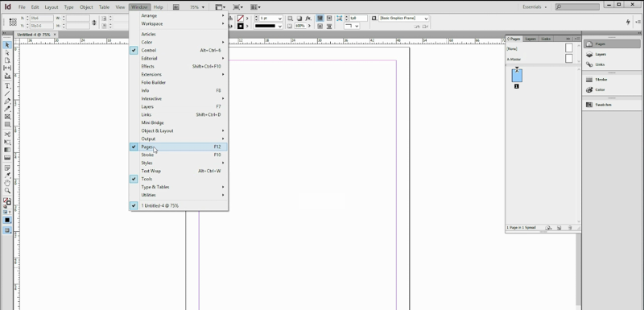This screenshot has width=644, height=310.
Task: Expand the Workspace submenu
Action: [179, 24]
